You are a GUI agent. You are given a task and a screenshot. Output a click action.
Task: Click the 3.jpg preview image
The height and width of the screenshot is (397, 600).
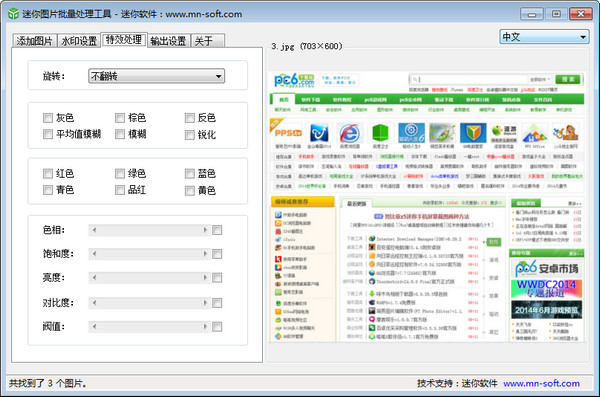(x=426, y=206)
